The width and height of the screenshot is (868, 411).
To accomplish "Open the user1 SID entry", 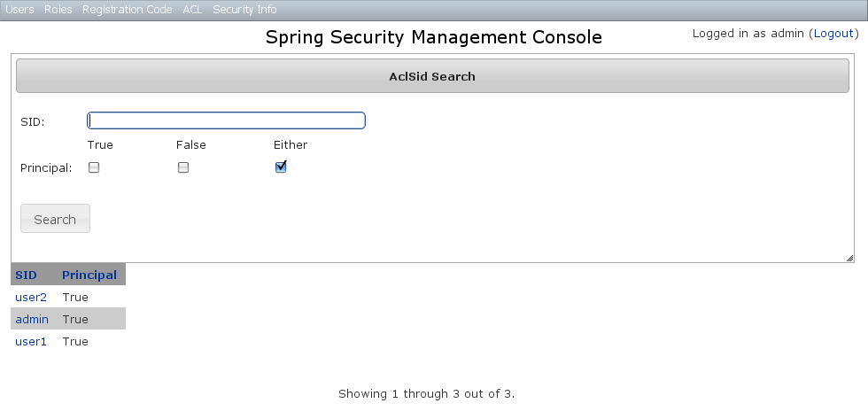I will coord(31,341).
